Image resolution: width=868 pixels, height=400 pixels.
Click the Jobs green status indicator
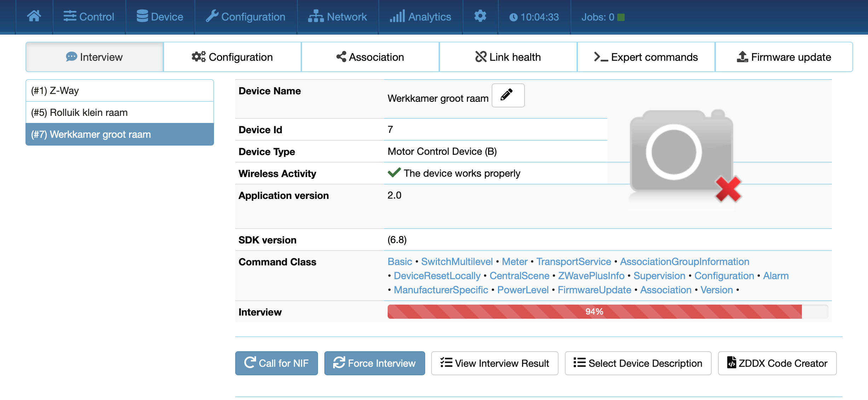click(x=621, y=17)
